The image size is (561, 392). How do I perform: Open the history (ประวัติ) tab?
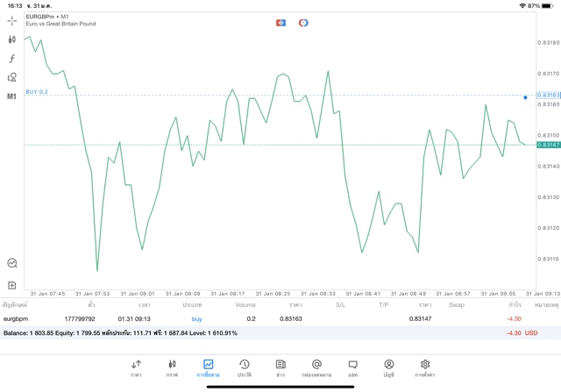(245, 367)
